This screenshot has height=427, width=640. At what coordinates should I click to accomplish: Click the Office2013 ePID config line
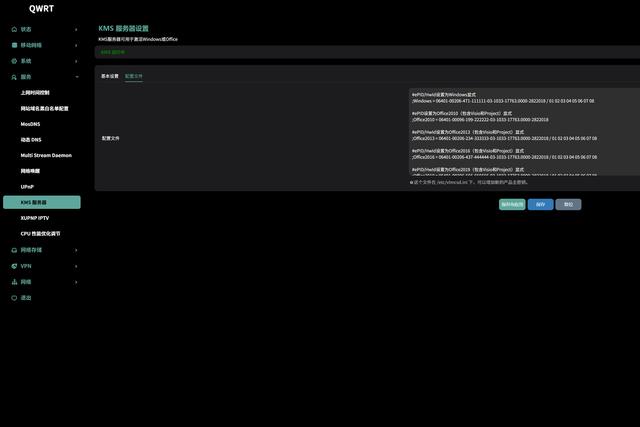(504, 138)
